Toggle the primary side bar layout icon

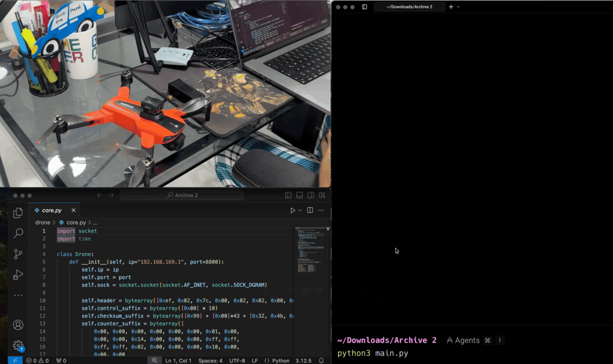288,195
